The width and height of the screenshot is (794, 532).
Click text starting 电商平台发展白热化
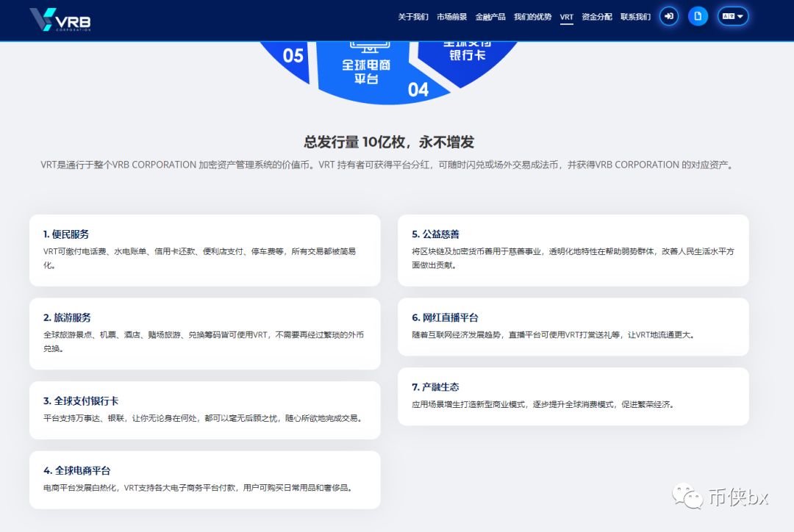pyautogui.click(x=199, y=488)
